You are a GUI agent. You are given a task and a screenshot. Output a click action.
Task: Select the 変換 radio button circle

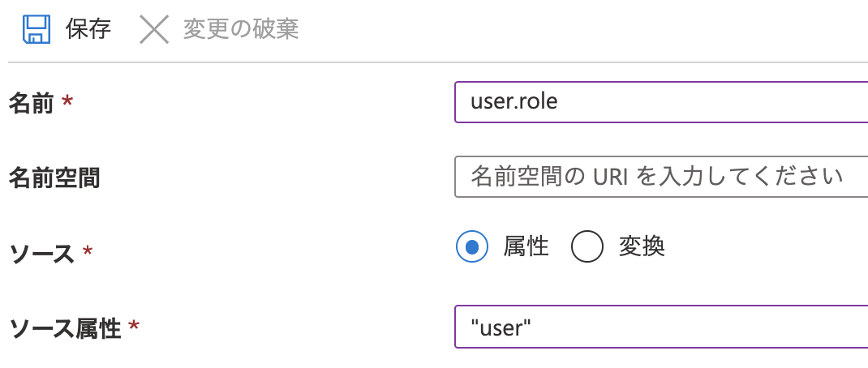pyautogui.click(x=587, y=246)
